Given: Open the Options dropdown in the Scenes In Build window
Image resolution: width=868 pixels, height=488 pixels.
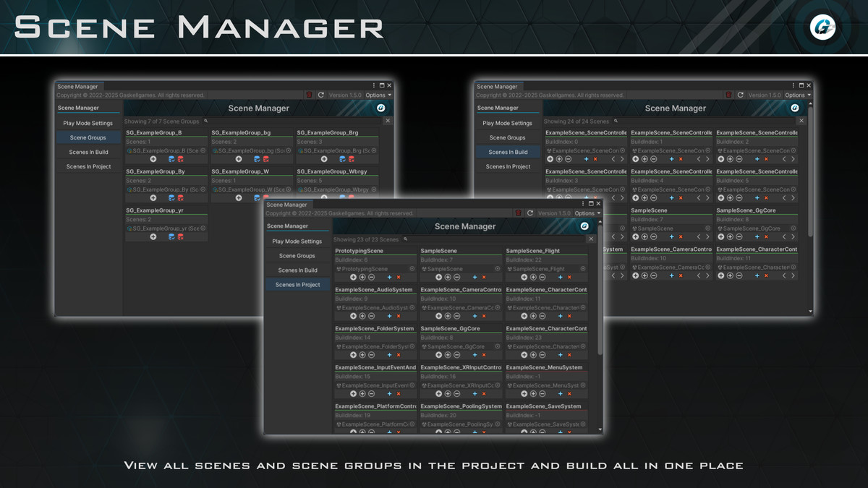Looking at the screenshot, I should [x=795, y=95].
